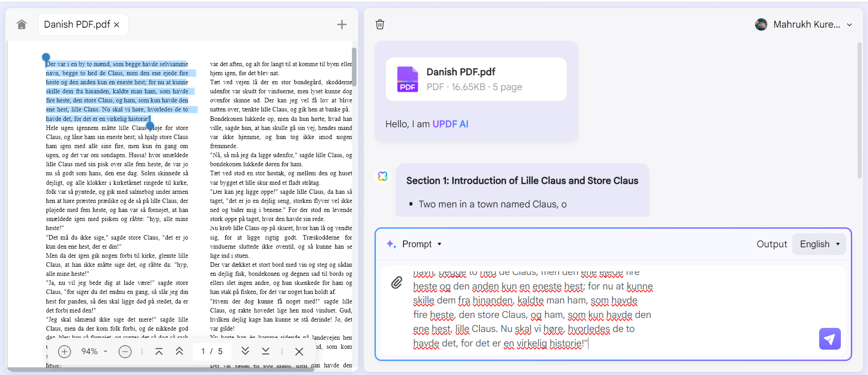This screenshot has height=375, width=868.
Task: Go to next page icon
Action: pos(245,351)
